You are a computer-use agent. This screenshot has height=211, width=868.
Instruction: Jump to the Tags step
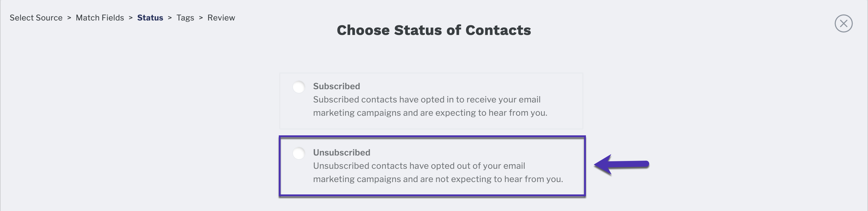pyautogui.click(x=185, y=18)
